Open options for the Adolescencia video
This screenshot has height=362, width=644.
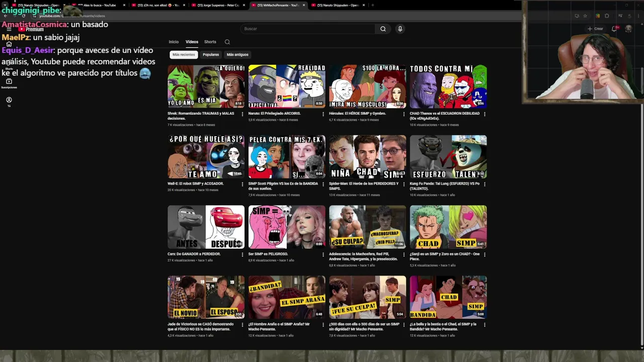(404, 254)
